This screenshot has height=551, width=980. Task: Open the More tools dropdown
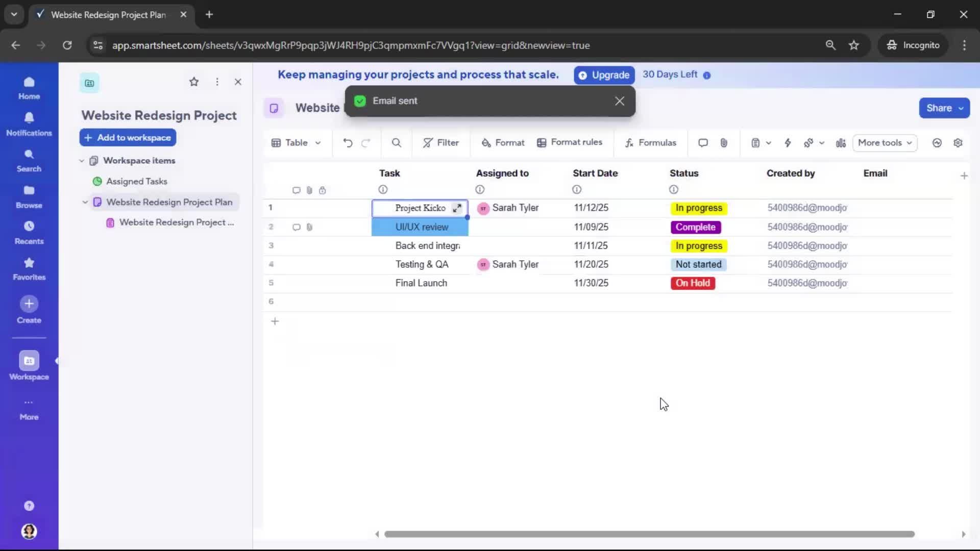point(885,143)
